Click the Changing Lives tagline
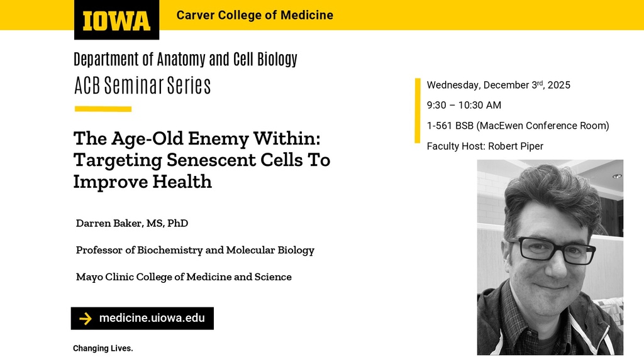 click(103, 348)
